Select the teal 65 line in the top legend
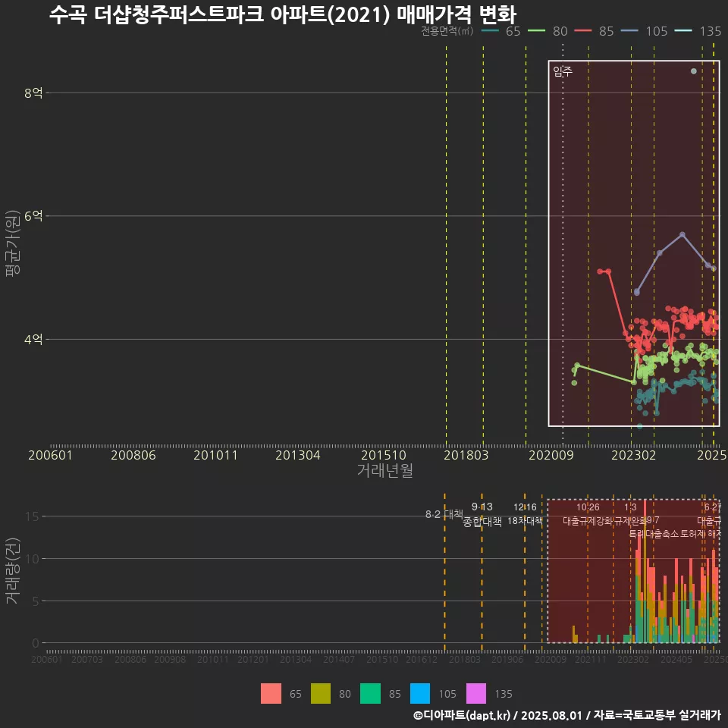Viewport: 728px width, 728px height. point(490,31)
